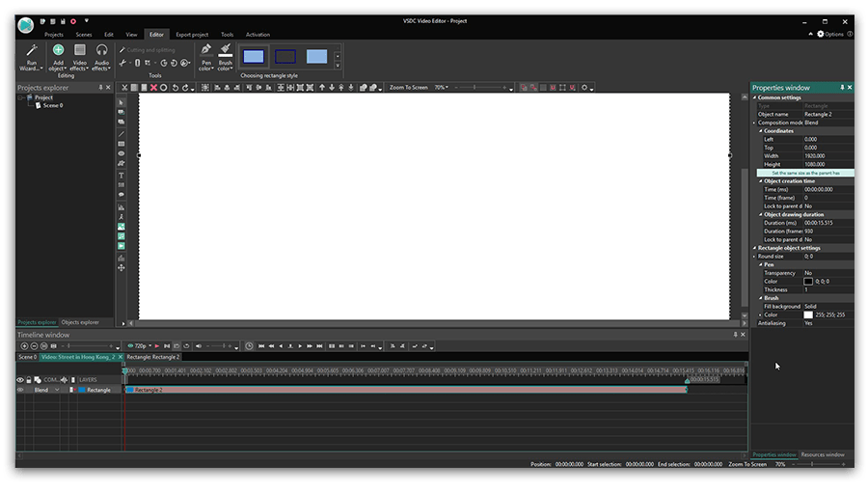Select the Text tool
This screenshot has width=868, height=492.
click(122, 176)
